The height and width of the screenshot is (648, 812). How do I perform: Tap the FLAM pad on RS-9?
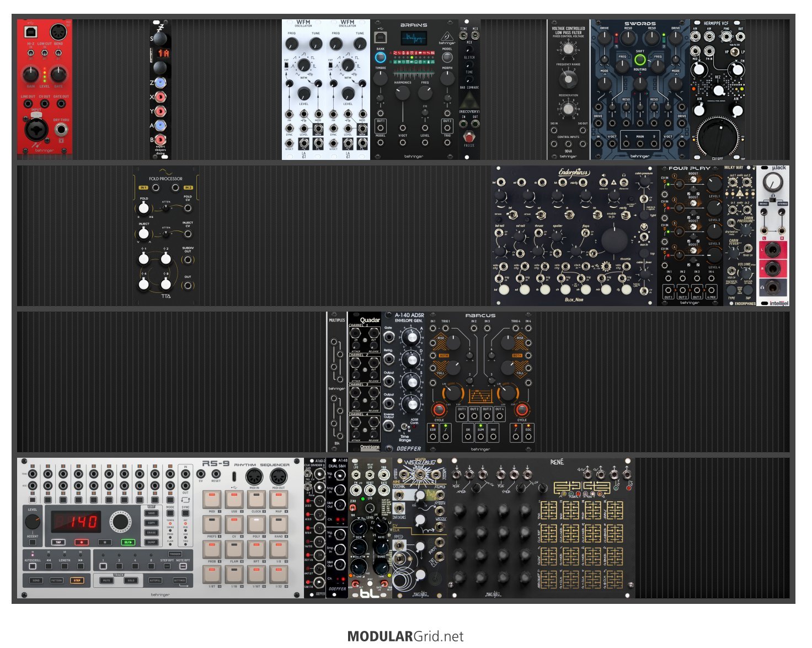pyautogui.click(x=234, y=549)
